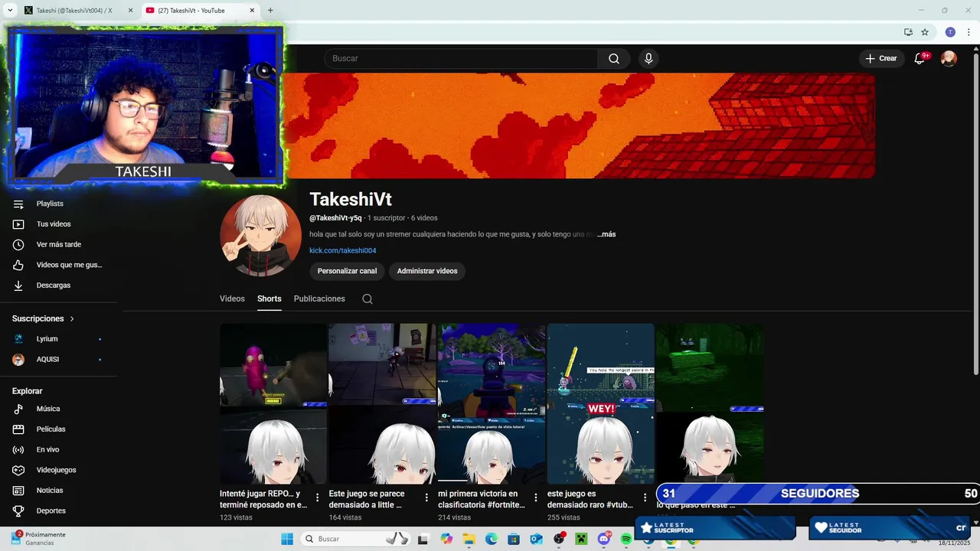Open Outlook from the taskbar
The height and width of the screenshot is (551, 980).
click(x=536, y=540)
